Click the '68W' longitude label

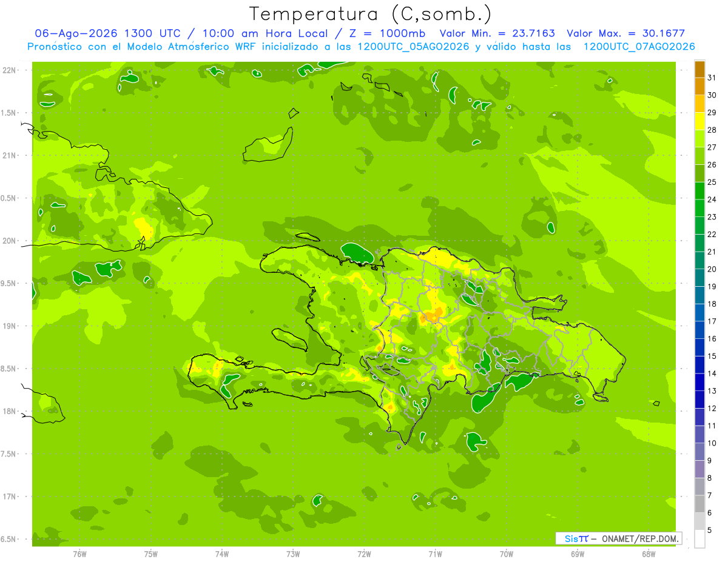coord(648,554)
